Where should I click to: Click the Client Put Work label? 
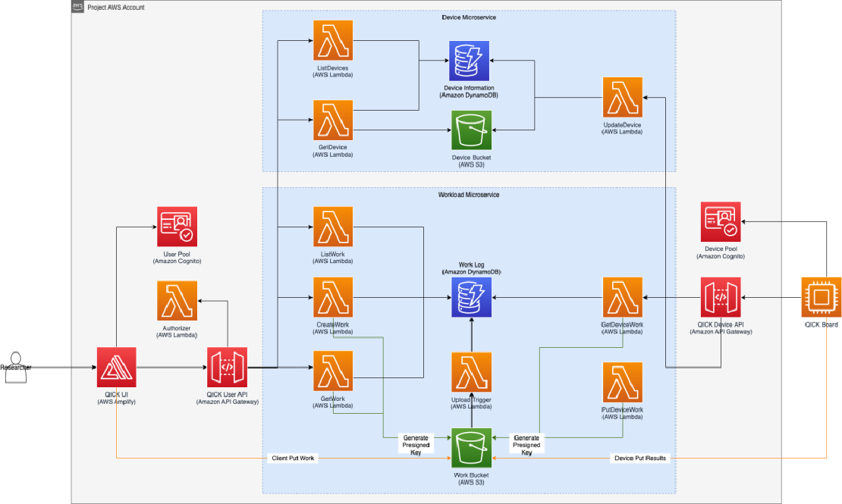[x=293, y=459]
